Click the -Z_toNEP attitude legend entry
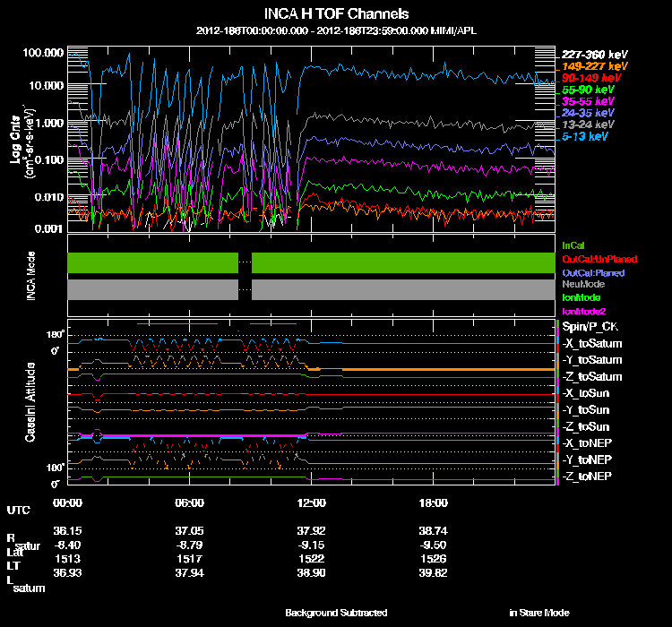Screen dimensions: 672x627 (x=588, y=476)
